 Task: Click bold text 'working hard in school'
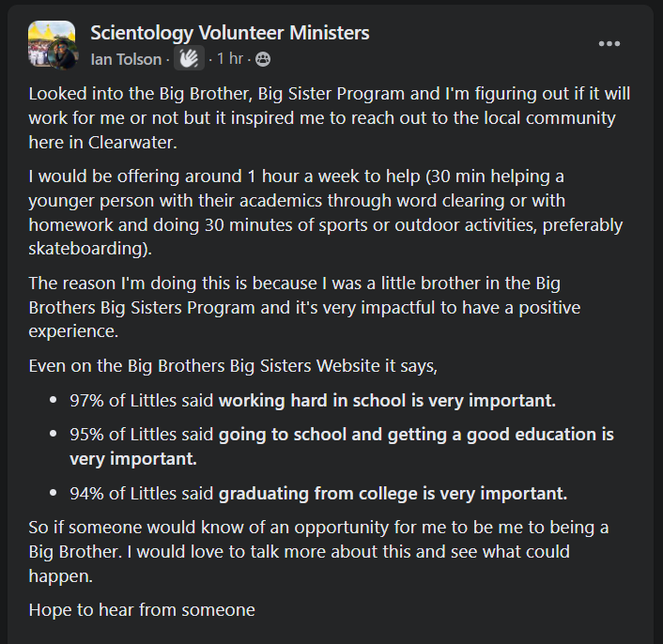[310, 401]
